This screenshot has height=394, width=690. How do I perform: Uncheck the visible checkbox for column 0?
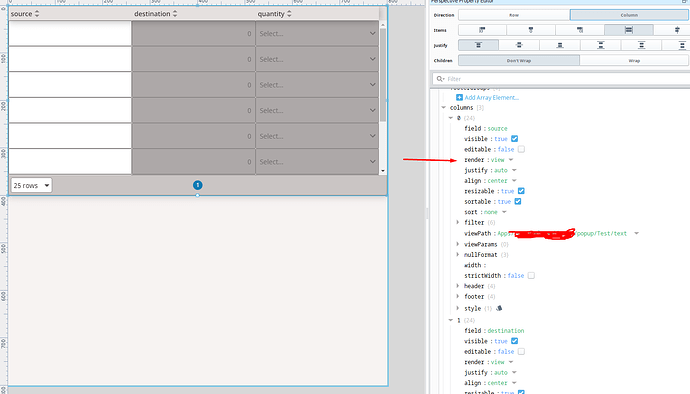(514, 139)
